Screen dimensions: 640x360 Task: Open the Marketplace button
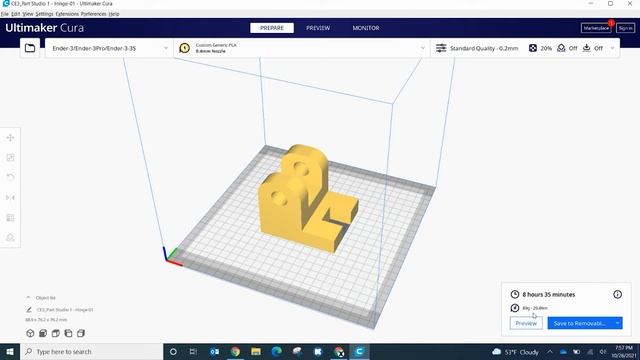click(596, 28)
